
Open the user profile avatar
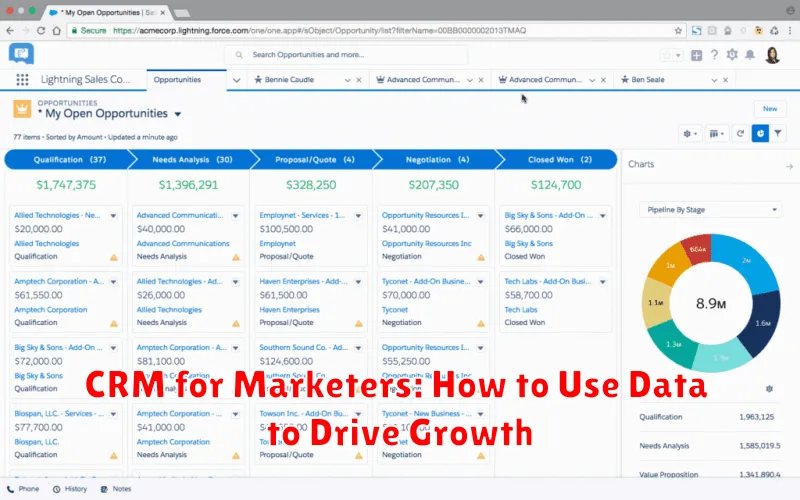(x=772, y=55)
